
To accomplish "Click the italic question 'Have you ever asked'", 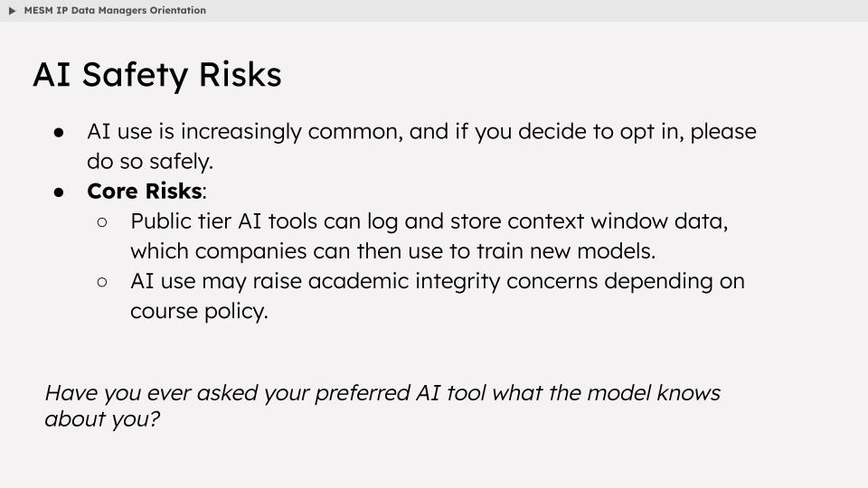I will (382, 393).
